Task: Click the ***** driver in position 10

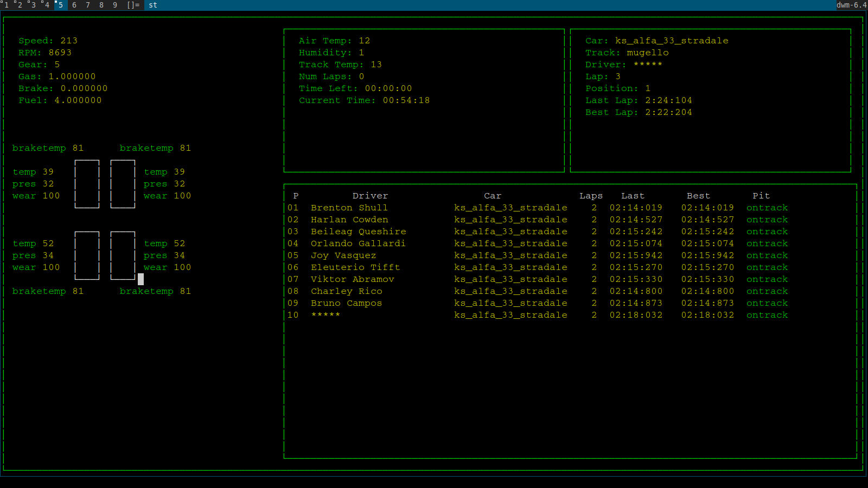Action: (x=325, y=315)
